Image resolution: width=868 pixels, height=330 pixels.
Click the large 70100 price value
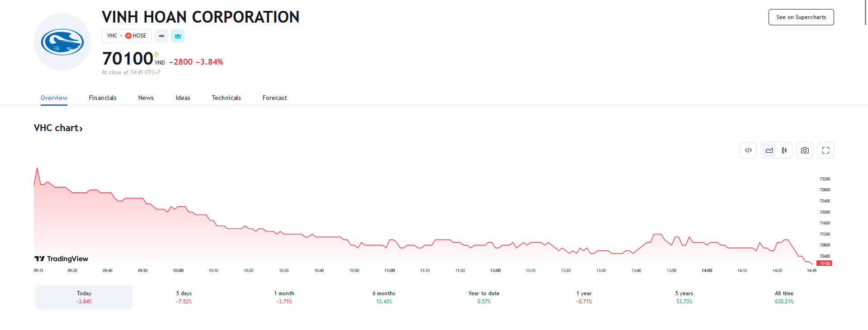127,59
